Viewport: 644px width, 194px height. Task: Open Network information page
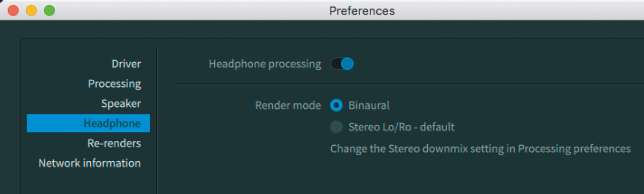tap(90, 163)
